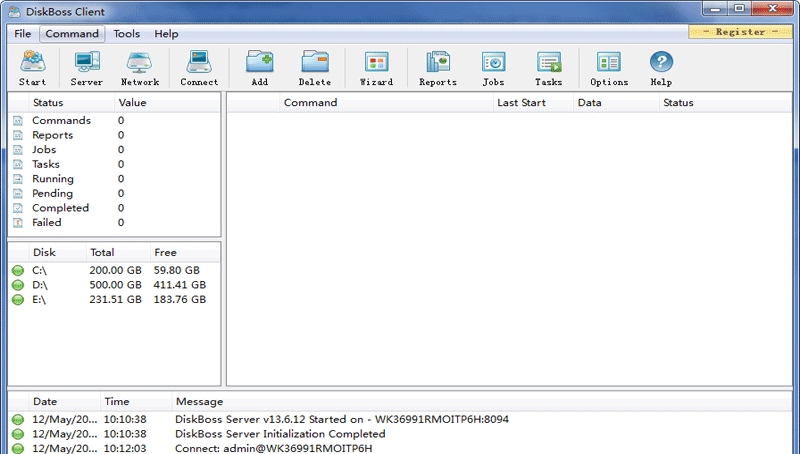Open the Jobs toolbar icon
800x454 pixels.
click(x=493, y=62)
